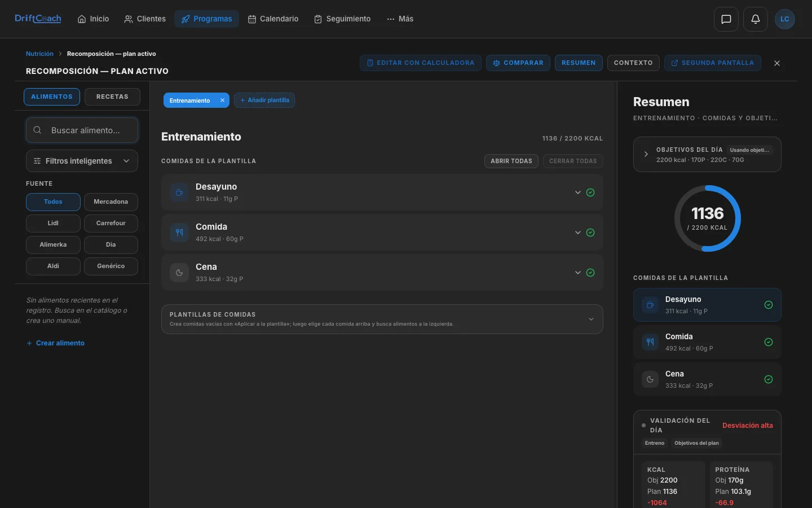
Task: Click the green check on Comida row
Action: pos(590,233)
